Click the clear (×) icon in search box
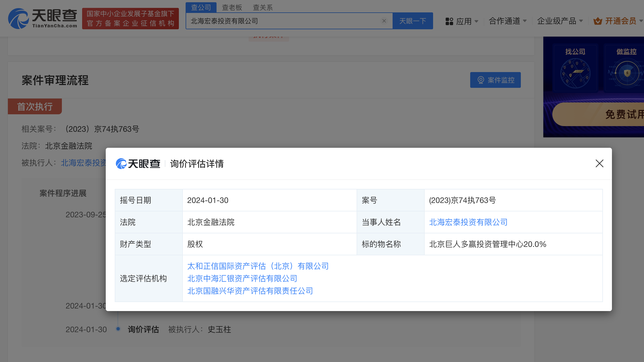The width and height of the screenshot is (644, 362). click(384, 21)
